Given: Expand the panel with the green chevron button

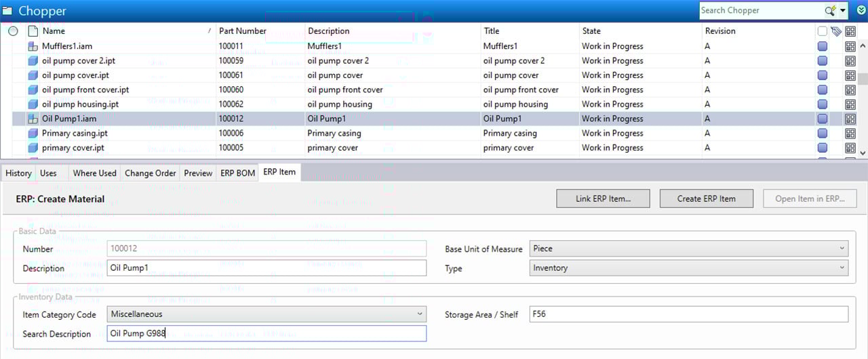Looking at the screenshot, I should tap(861, 11).
